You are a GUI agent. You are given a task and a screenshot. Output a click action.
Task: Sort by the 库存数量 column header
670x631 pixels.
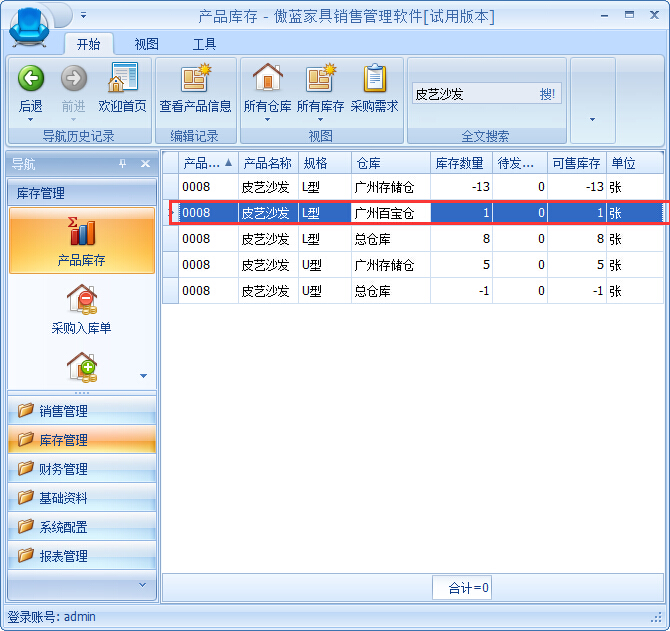[461, 163]
